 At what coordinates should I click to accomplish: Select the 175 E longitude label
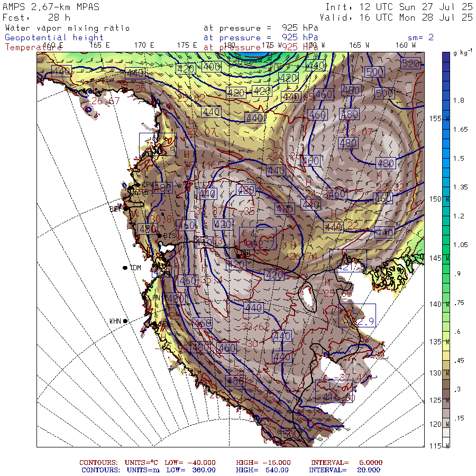(187, 45)
